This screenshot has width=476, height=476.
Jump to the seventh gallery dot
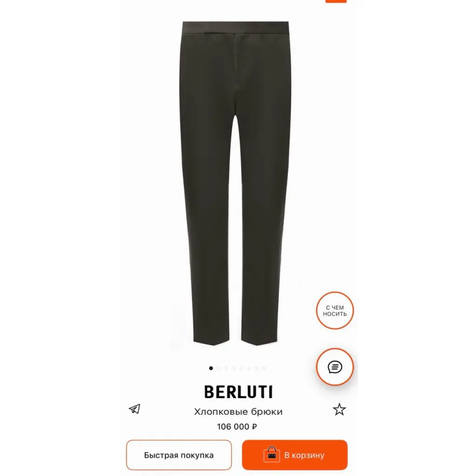257,368
